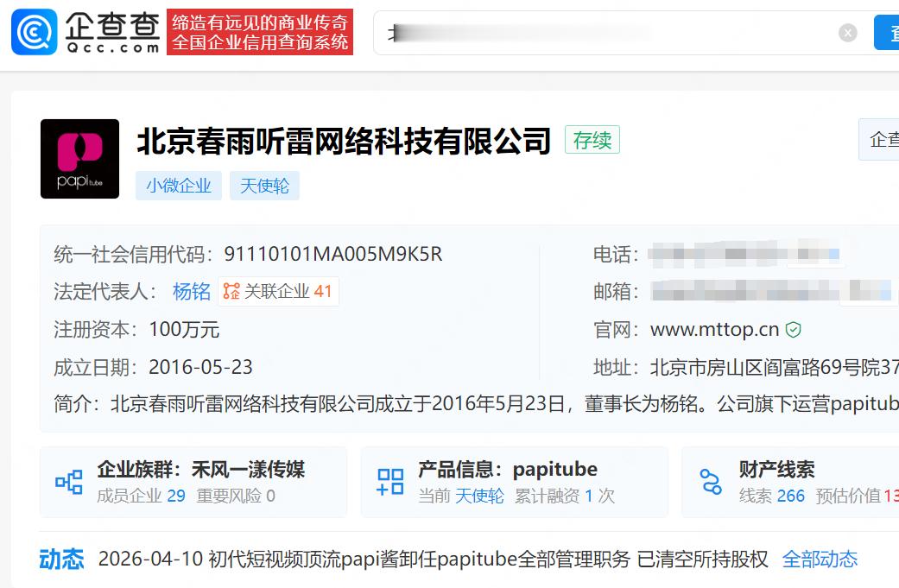Image resolution: width=899 pixels, height=588 pixels.
Task: Click the 简介 company description text
Action: (x=504, y=404)
